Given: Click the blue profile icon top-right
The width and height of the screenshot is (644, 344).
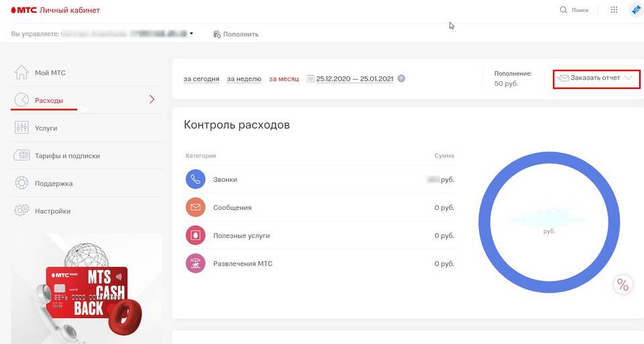Looking at the screenshot, I should point(635,10).
